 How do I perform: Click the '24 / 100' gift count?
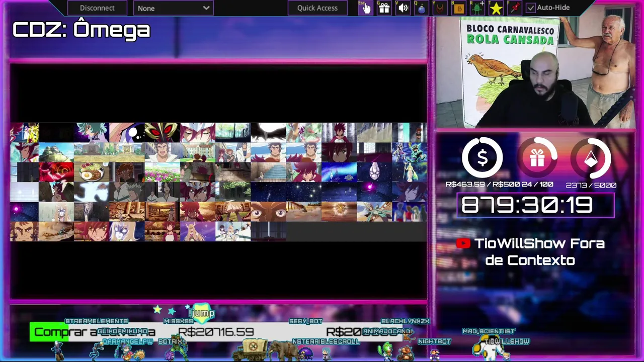click(537, 185)
